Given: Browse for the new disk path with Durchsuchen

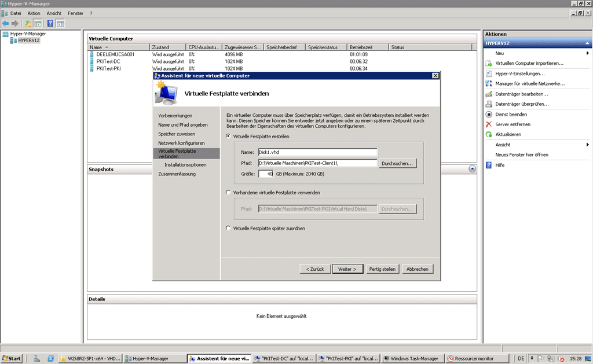Looking at the screenshot, I should click(397, 163).
